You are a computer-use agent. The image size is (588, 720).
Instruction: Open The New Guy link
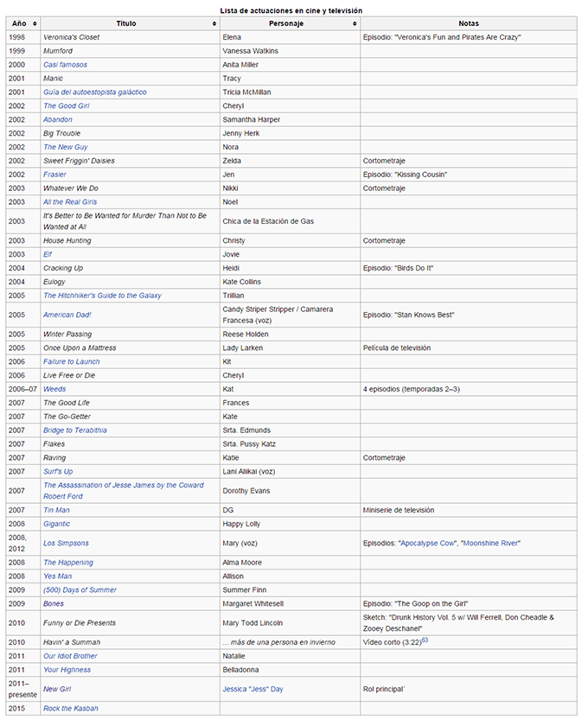pos(66,148)
